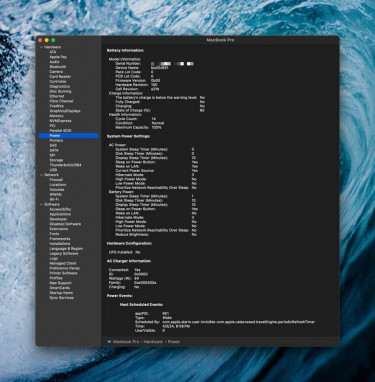Open Language & Region in Software list
This screenshot has height=382, width=375.
click(x=66, y=249)
